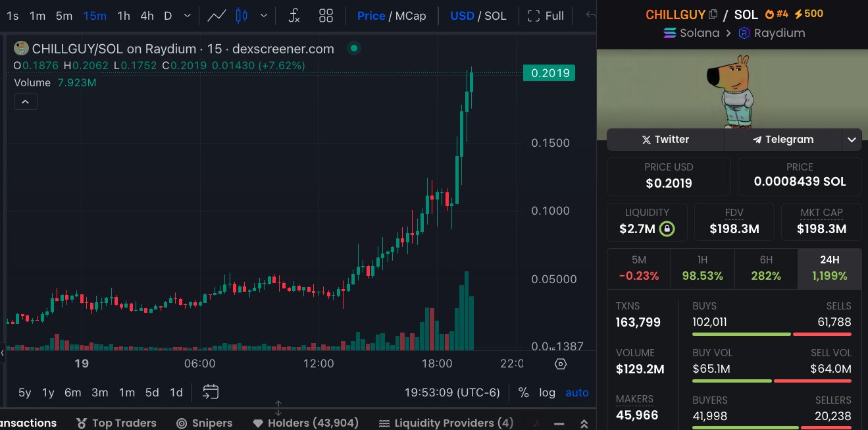
Task: Expand more social links chevron
Action: pyautogui.click(x=852, y=140)
